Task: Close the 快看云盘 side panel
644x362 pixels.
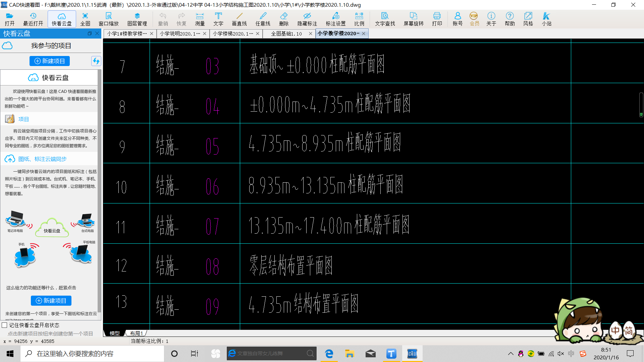Action: click(x=97, y=34)
